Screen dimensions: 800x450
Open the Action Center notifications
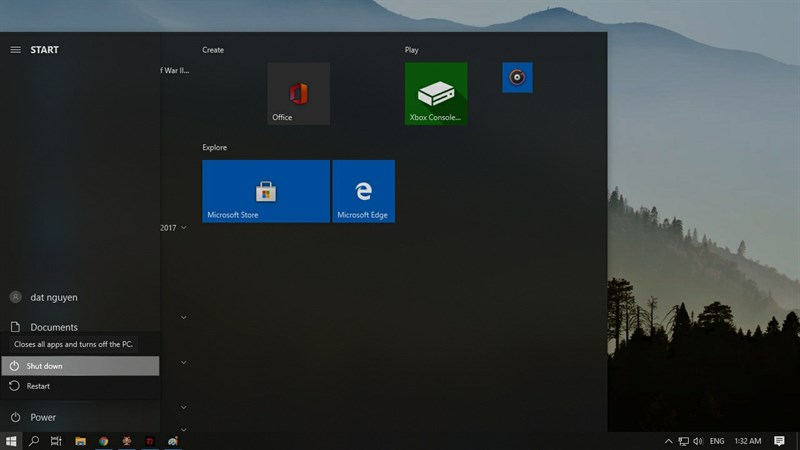tap(779, 441)
